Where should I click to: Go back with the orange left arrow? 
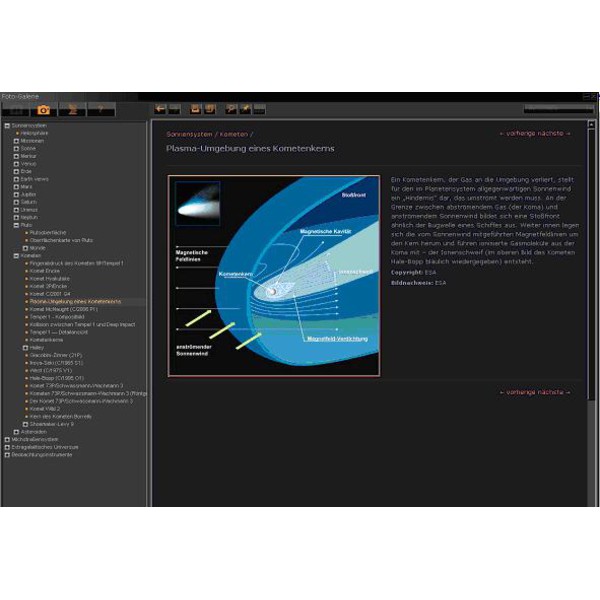tap(160, 109)
